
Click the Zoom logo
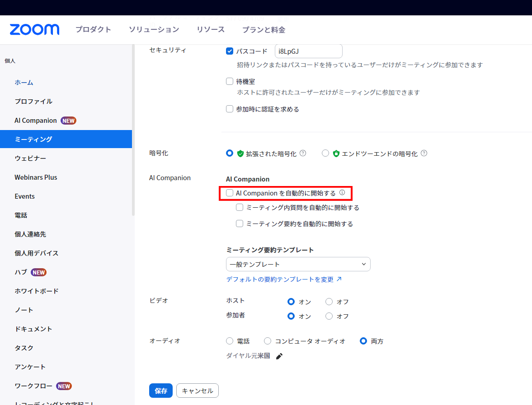coord(34,30)
